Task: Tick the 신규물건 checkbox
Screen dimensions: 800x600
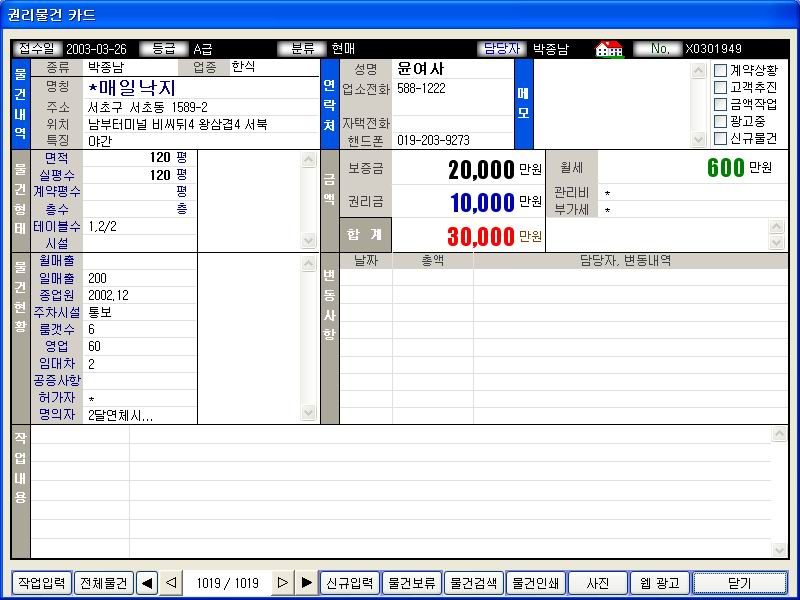Action: [x=721, y=138]
